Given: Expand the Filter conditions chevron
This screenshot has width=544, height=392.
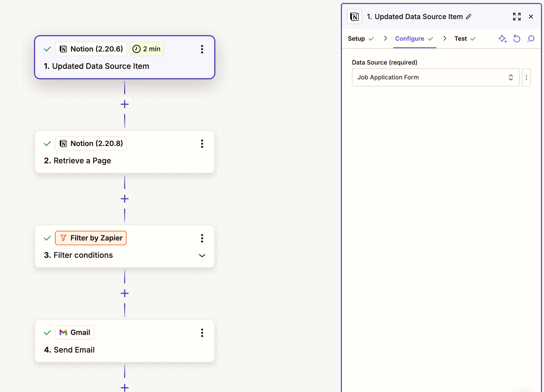Looking at the screenshot, I should 202,256.
